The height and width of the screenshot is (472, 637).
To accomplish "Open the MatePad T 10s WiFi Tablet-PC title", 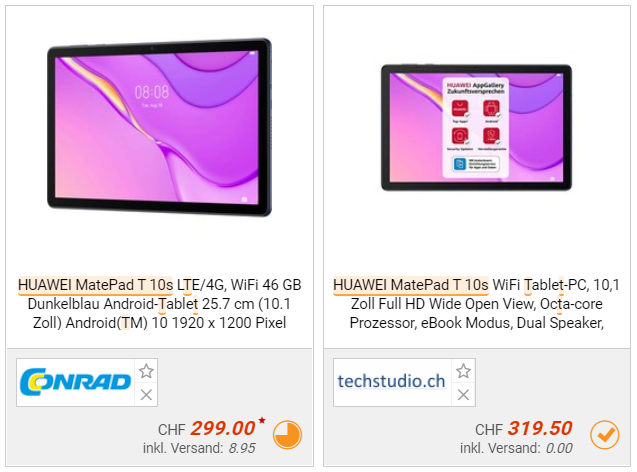I will click(x=477, y=304).
